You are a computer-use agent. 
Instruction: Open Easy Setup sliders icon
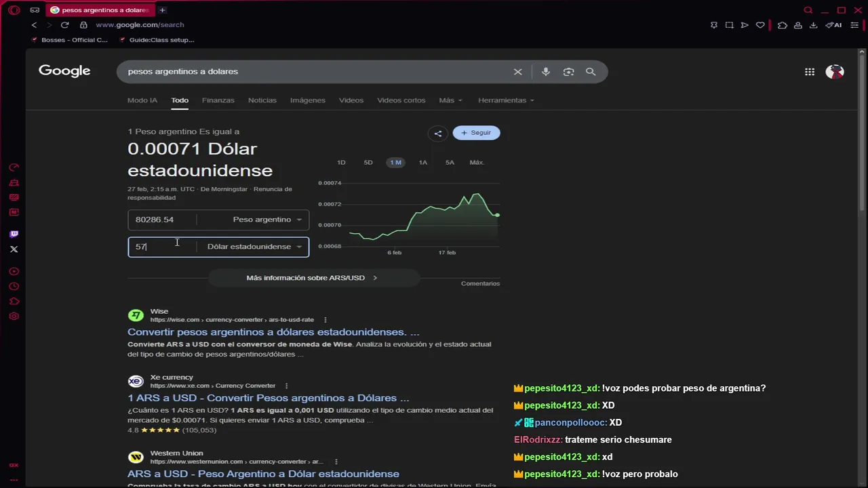pos(854,25)
